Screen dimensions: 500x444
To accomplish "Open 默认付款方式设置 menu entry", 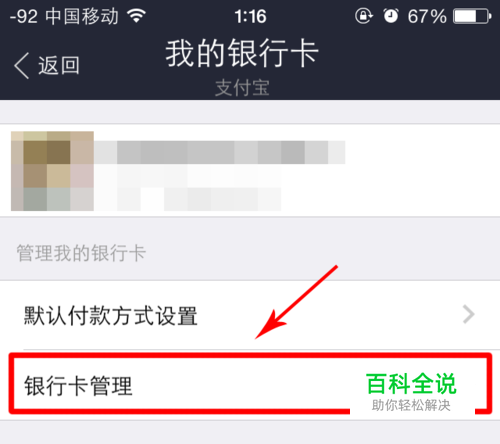I will point(250,315).
